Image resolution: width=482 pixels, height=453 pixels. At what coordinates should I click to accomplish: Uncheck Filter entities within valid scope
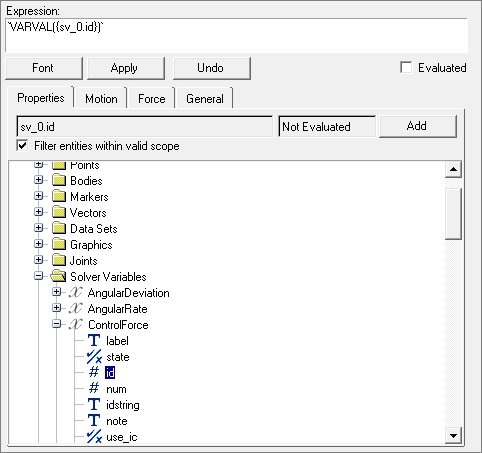[x=22, y=146]
